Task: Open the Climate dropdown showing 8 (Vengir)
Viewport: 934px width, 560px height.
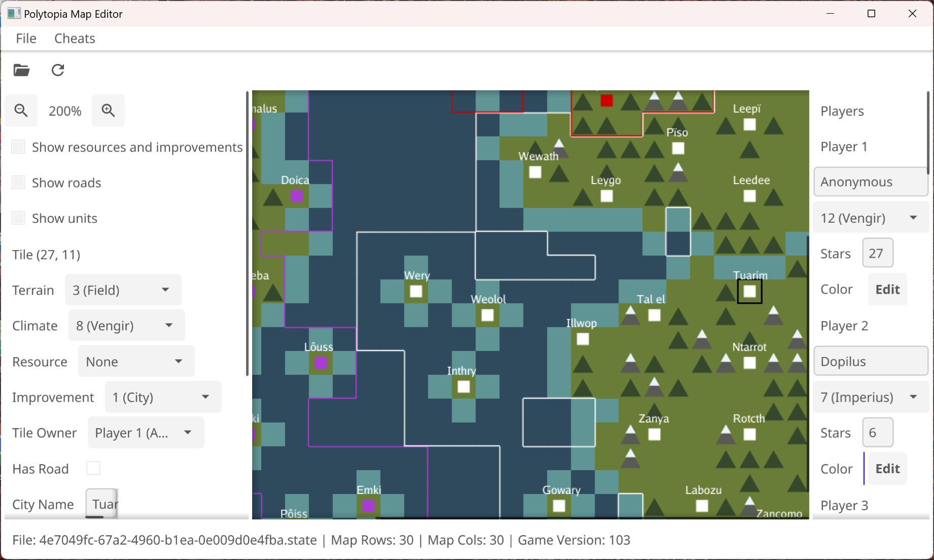Action: pyautogui.click(x=127, y=326)
